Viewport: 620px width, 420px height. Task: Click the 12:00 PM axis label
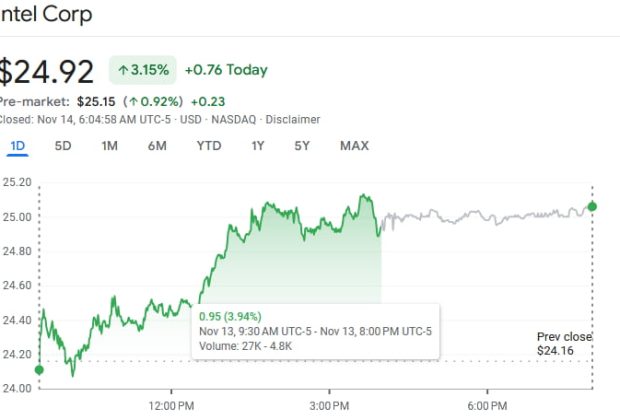pyautogui.click(x=171, y=405)
